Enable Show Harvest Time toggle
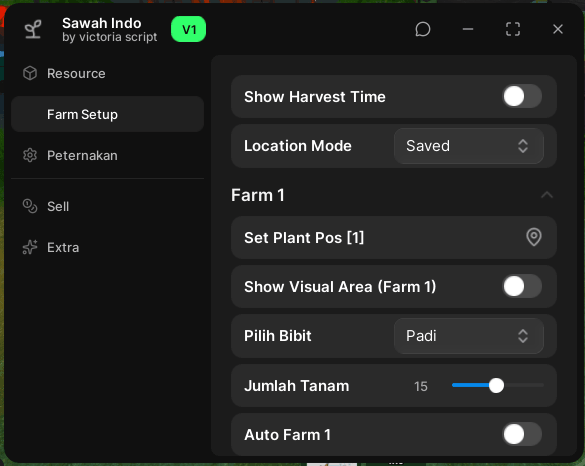This screenshot has width=585, height=466. pyautogui.click(x=522, y=97)
